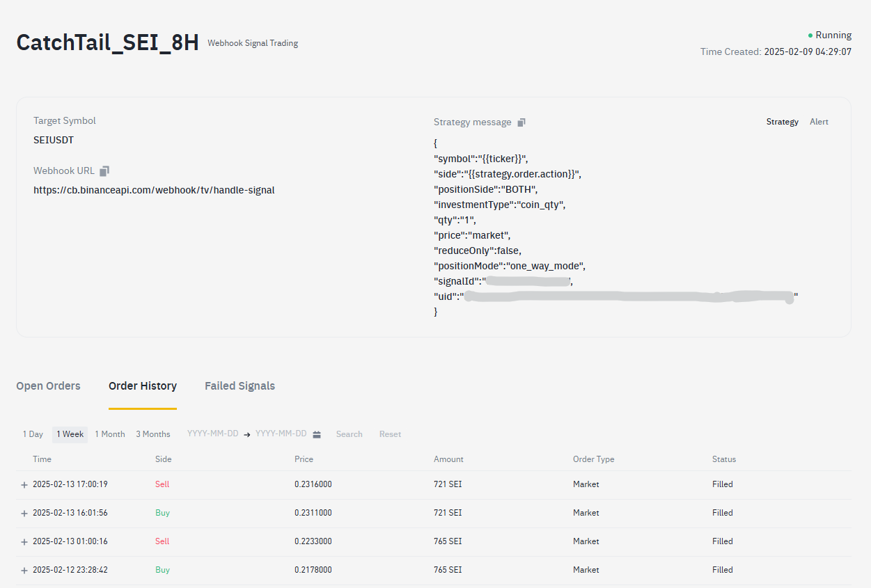871x588 pixels.
Task: Expand order row from 2025-02-13 16:01:56
Action: (x=24, y=514)
